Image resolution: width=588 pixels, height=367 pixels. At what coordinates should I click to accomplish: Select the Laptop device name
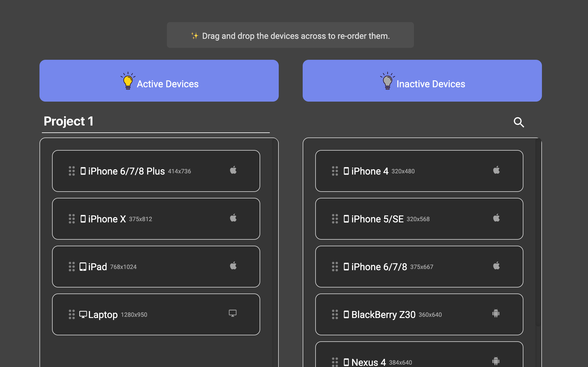103,315
